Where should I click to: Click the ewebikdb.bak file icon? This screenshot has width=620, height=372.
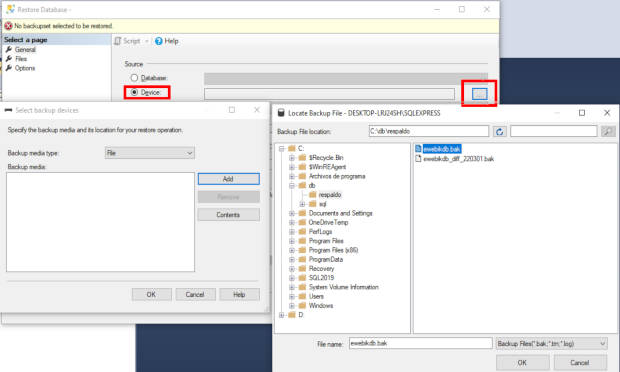click(418, 149)
